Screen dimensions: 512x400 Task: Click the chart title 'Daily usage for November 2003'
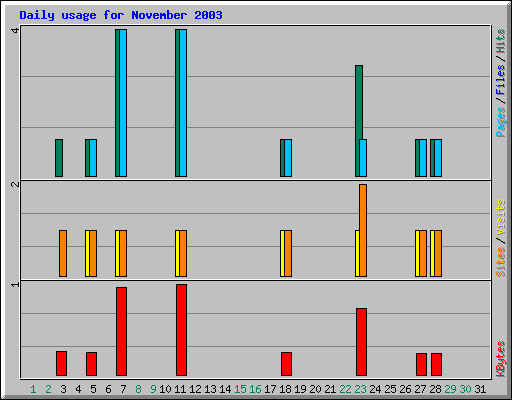click(121, 15)
